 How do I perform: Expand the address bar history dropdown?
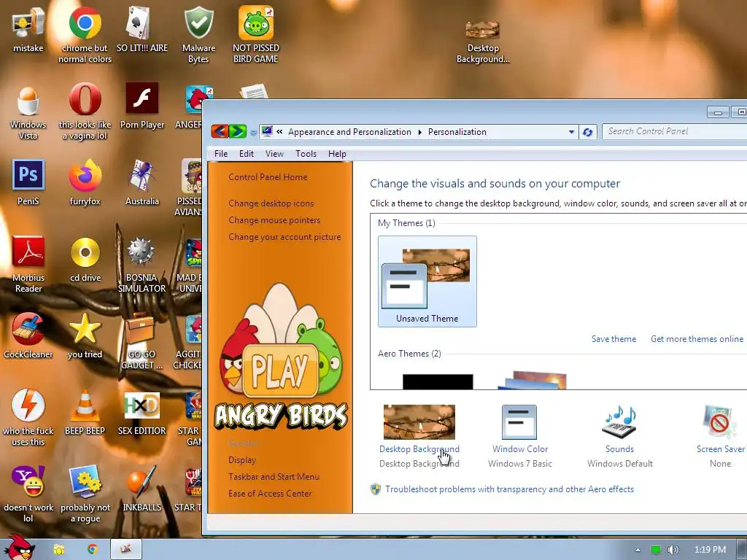(571, 132)
